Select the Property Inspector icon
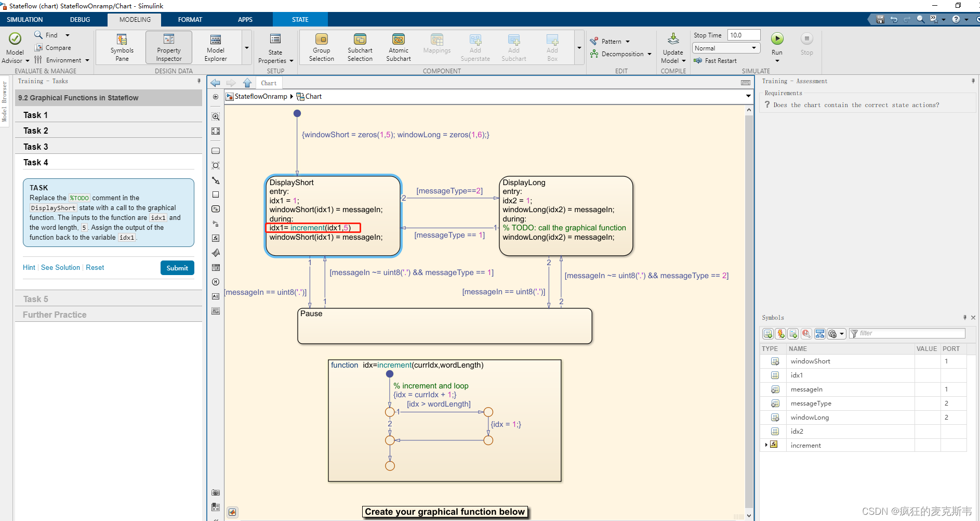The image size is (980, 521). pyautogui.click(x=168, y=47)
